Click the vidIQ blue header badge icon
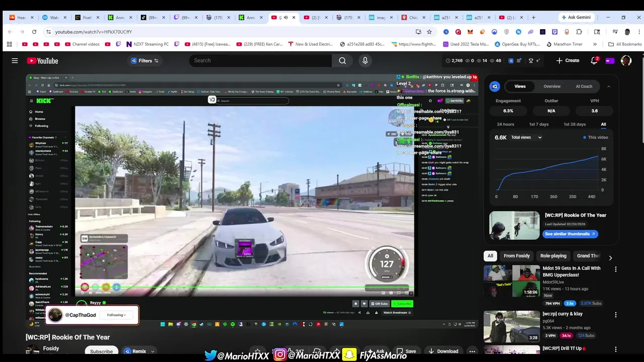 [511, 61]
